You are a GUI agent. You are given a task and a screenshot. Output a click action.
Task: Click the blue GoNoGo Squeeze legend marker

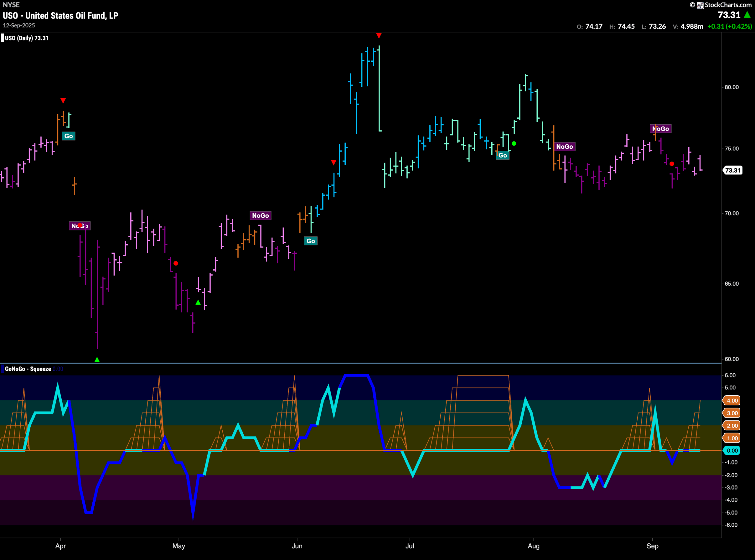click(x=2, y=369)
